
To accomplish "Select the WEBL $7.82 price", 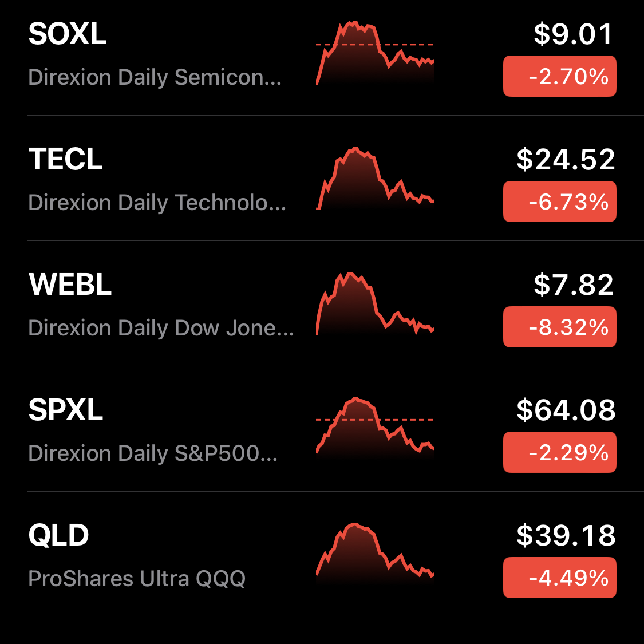I will [x=573, y=285].
